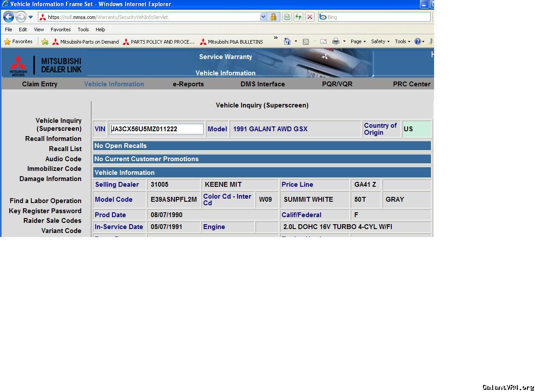Open Mitsubishi-Parts on Demand bookmark

85,42
